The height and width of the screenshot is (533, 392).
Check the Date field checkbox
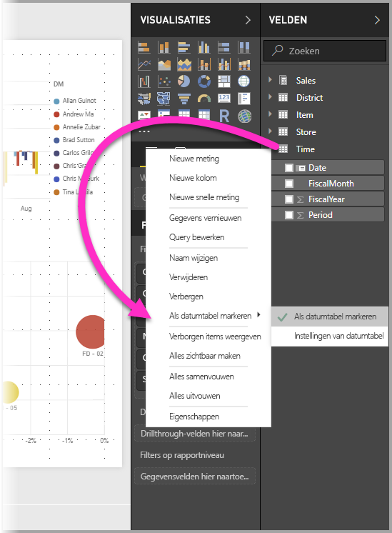(289, 168)
